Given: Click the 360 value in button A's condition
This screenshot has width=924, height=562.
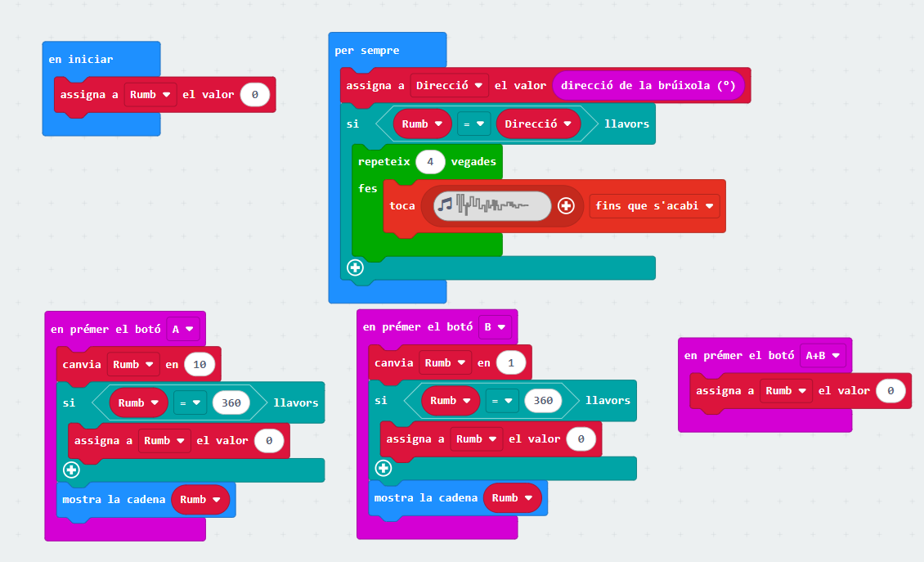Looking at the screenshot, I should click(231, 402).
